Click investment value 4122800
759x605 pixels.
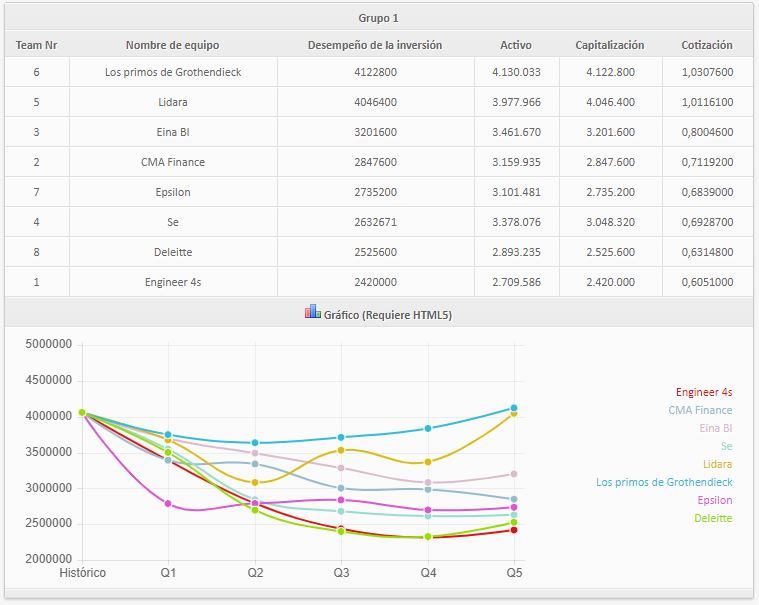coord(375,72)
